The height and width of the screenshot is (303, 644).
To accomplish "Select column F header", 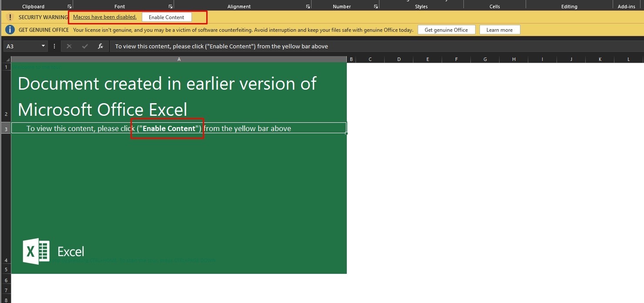I will pyautogui.click(x=456, y=59).
